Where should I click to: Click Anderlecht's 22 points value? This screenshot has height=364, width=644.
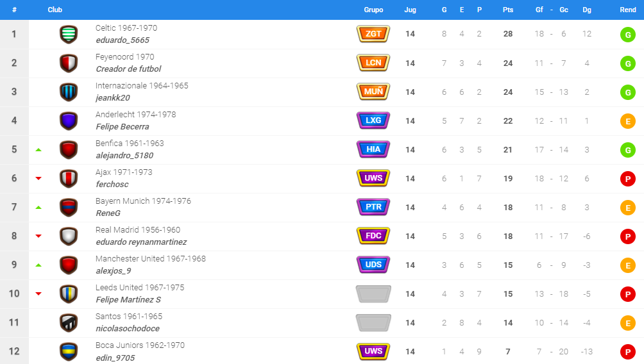[508, 121]
